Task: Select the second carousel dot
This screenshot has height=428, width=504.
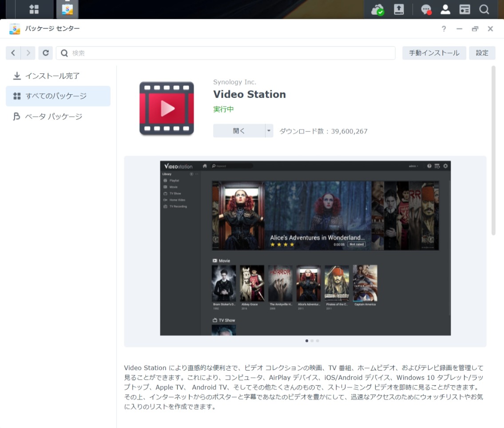Action: [x=312, y=341]
